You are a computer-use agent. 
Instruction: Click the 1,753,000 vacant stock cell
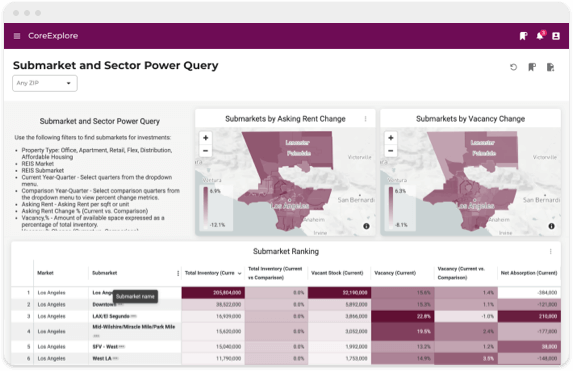coord(339,359)
